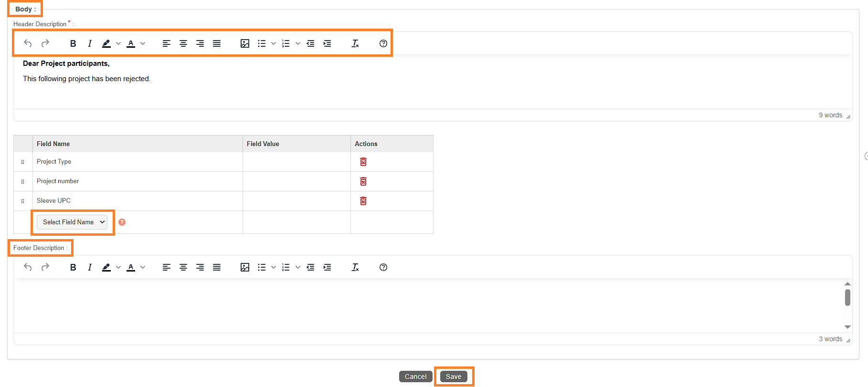The image size is (868, 387).
Task: Click the orange help icon beside Select Field Name
Action: (122, 222)
